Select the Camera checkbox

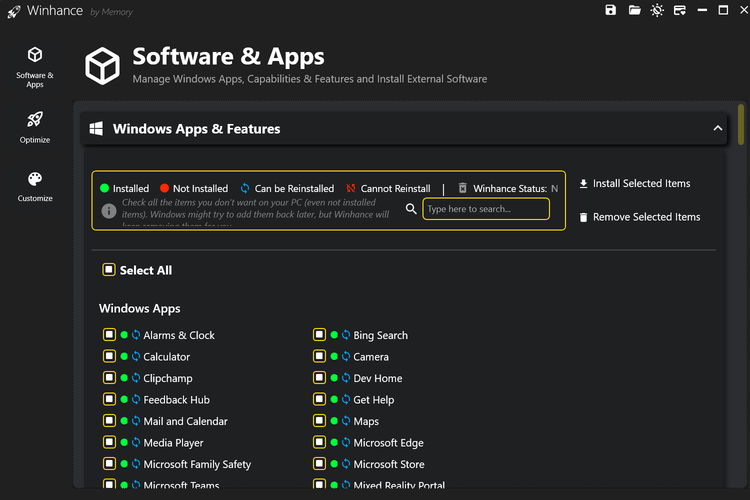pos(320,356)
